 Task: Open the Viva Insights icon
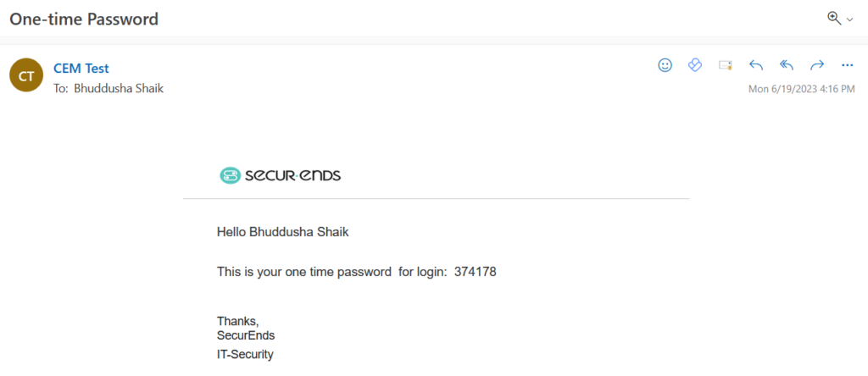tap(695, 65)
